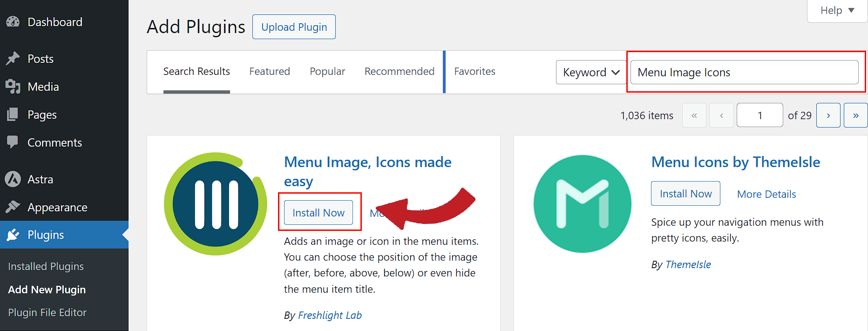868x331 pixels.
Task: Switch to the Recommended tab
Action: [x=400, y=71]
